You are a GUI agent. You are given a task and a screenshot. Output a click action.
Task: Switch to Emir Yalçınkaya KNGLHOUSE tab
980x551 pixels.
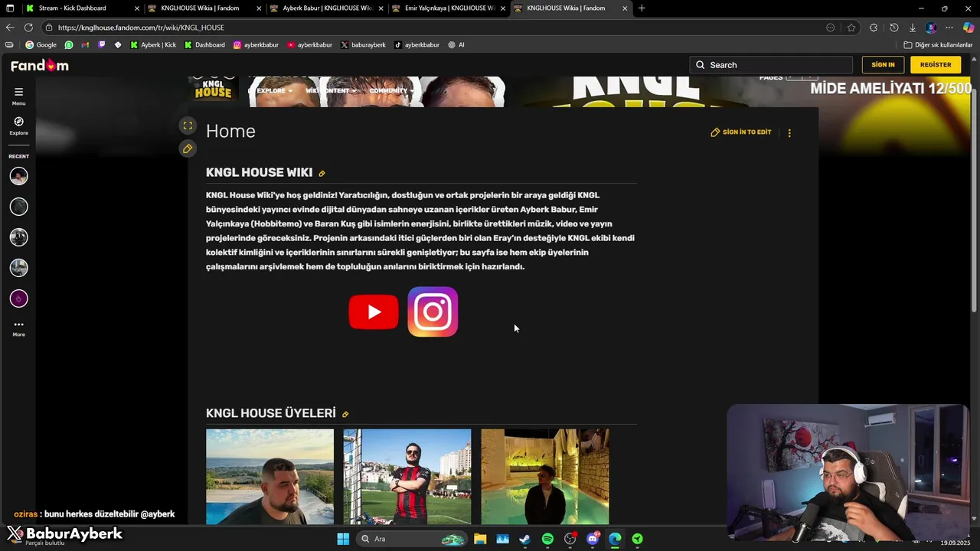point(449,8)
